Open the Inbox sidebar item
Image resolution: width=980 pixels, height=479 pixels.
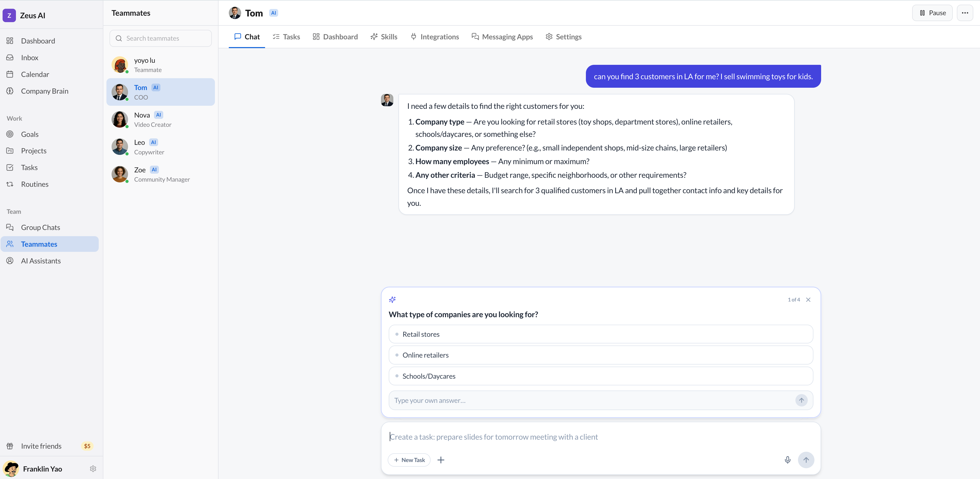[49, 57]
